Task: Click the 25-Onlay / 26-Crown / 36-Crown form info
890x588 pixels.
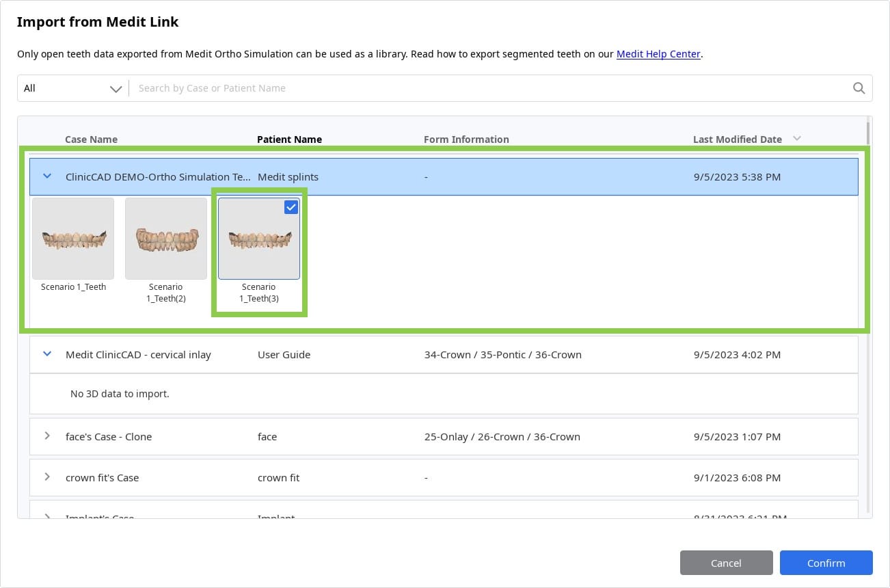Action: (502, 437)
